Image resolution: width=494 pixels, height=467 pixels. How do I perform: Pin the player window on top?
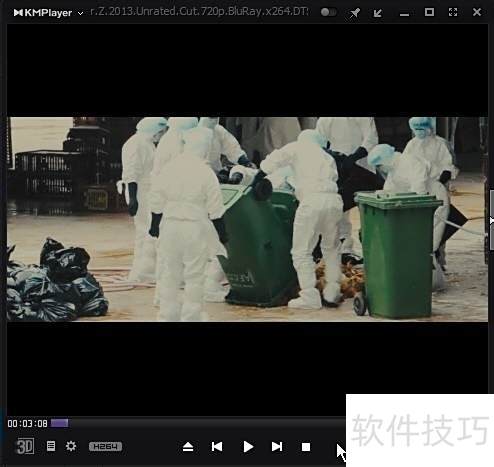pyautogui.click(x=354, y=13)
